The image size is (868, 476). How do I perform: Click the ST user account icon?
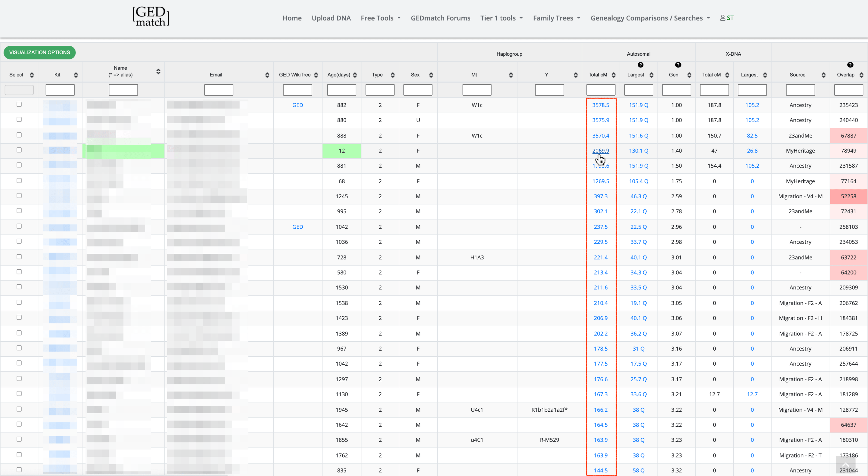click(727, 18)
